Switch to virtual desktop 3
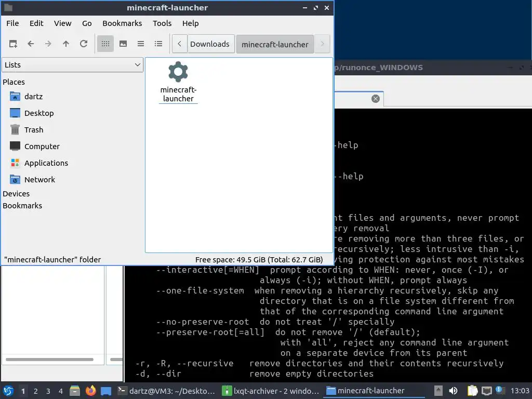 (48, 391)
